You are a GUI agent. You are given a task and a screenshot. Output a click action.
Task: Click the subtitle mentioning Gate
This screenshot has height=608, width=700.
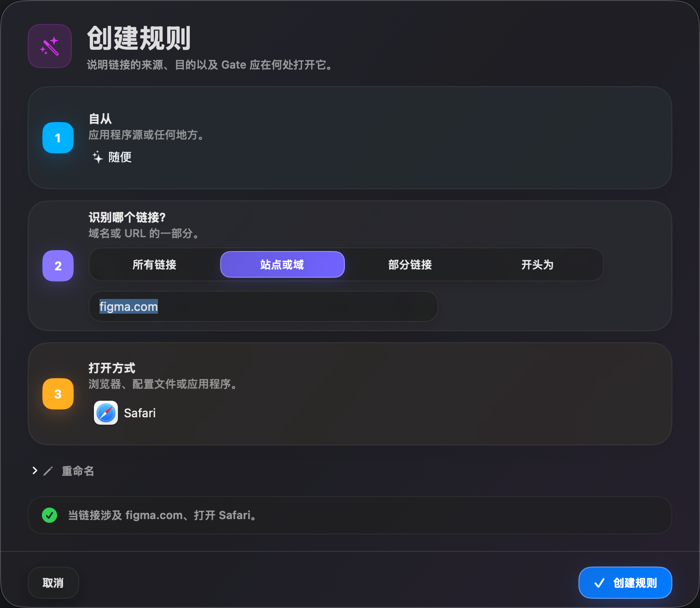[210, 65]
